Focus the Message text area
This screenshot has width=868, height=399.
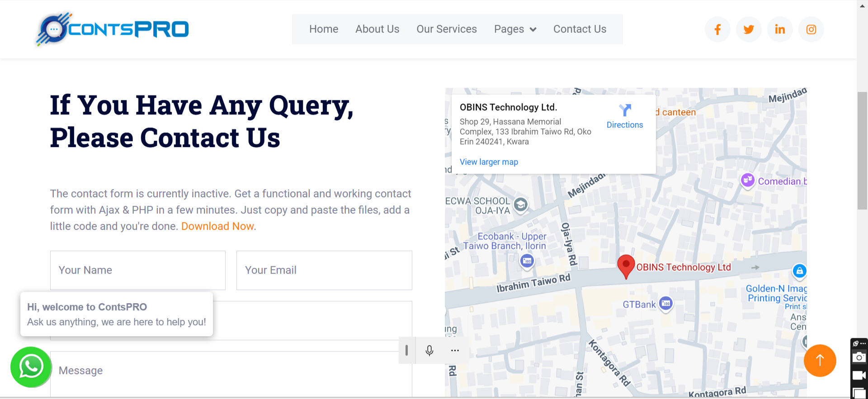[x=231, y=374]
